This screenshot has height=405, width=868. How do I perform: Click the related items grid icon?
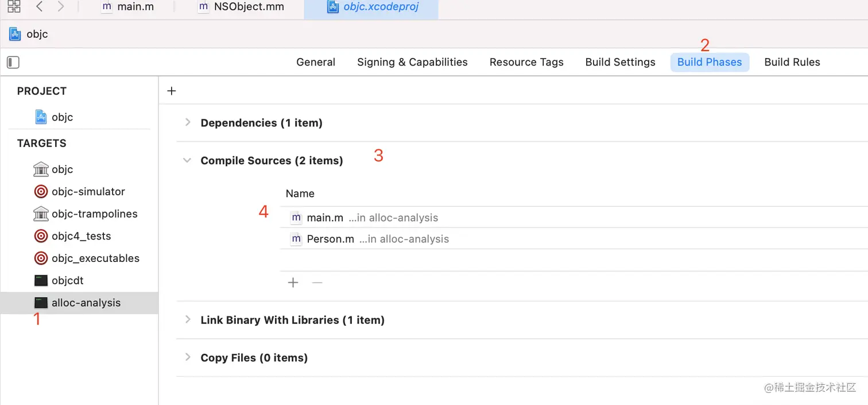(14, 7)
